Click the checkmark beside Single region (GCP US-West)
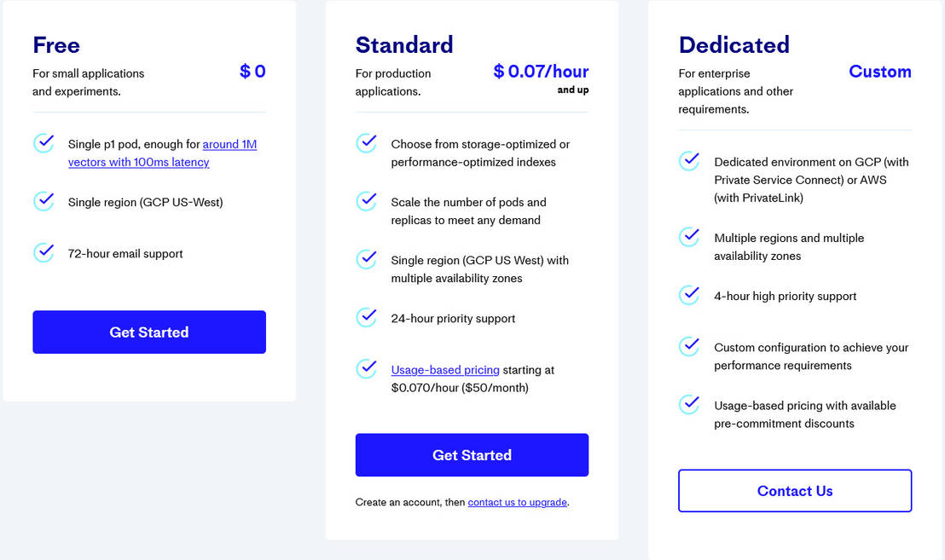 tap(43, 202)
